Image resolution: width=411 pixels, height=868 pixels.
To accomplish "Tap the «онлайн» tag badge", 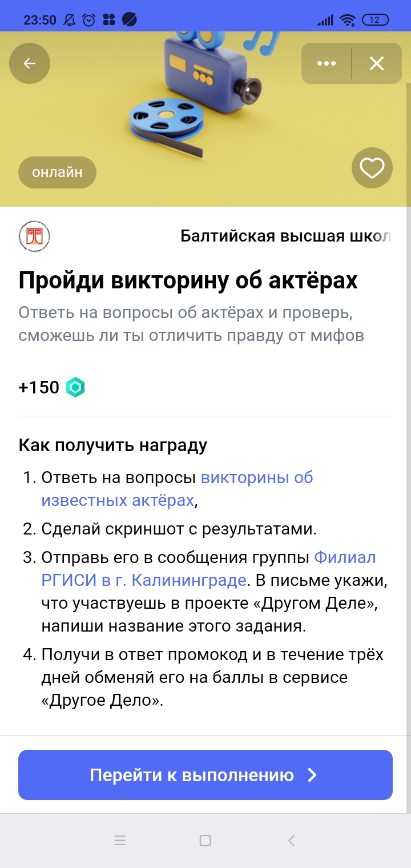I will [57, 172].
